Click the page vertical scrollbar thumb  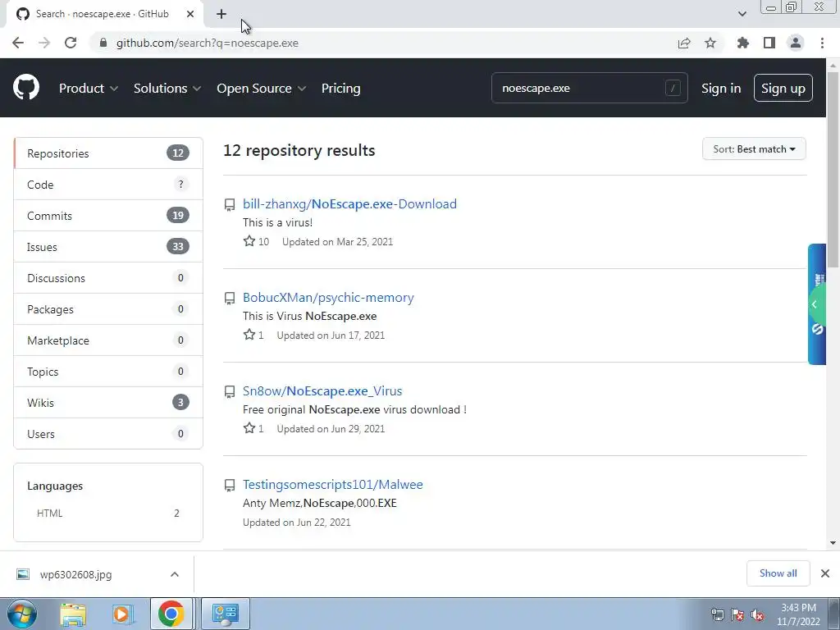click(833, 169)
